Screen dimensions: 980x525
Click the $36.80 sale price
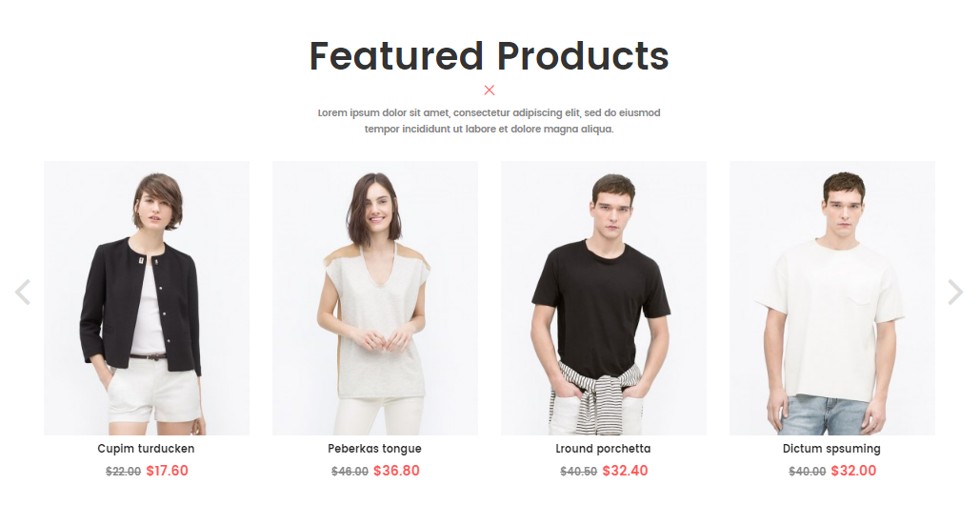[x=397, y=471]
